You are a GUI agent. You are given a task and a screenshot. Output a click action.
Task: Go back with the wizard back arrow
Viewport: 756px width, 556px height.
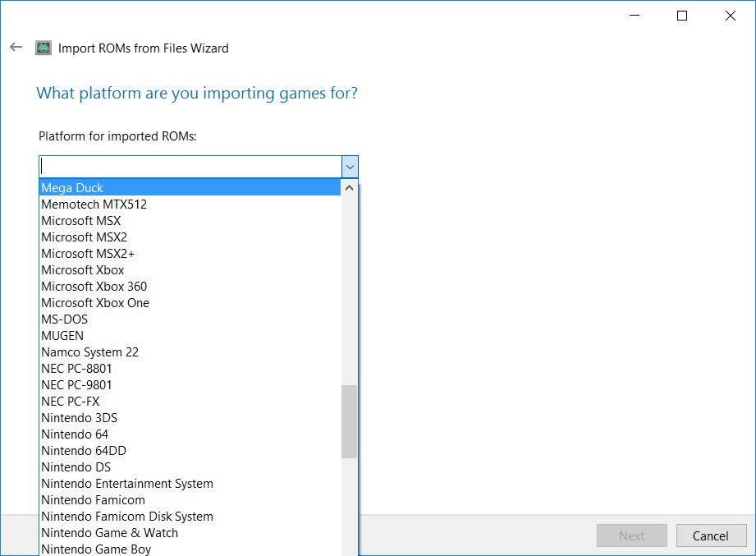click(16, 47)
